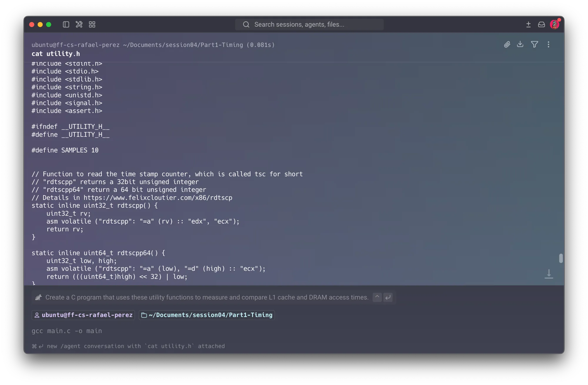Image resolution: width=588 pixels, height=385 pixels.
Task: Click the up-caret button beside suggestion
Action: click(377, 297)
